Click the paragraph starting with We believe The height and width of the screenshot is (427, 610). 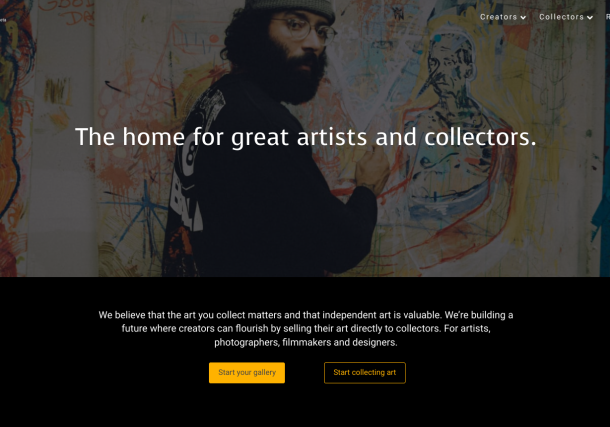click(305, 329)
